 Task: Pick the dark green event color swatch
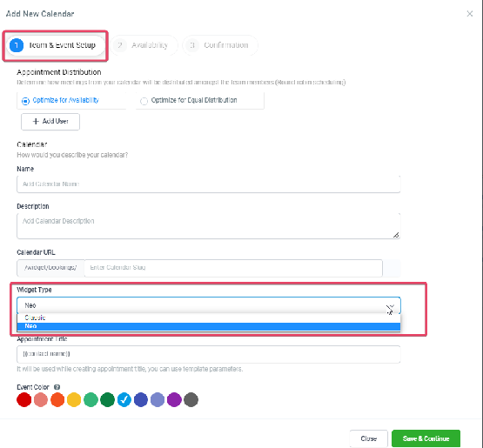108,399
